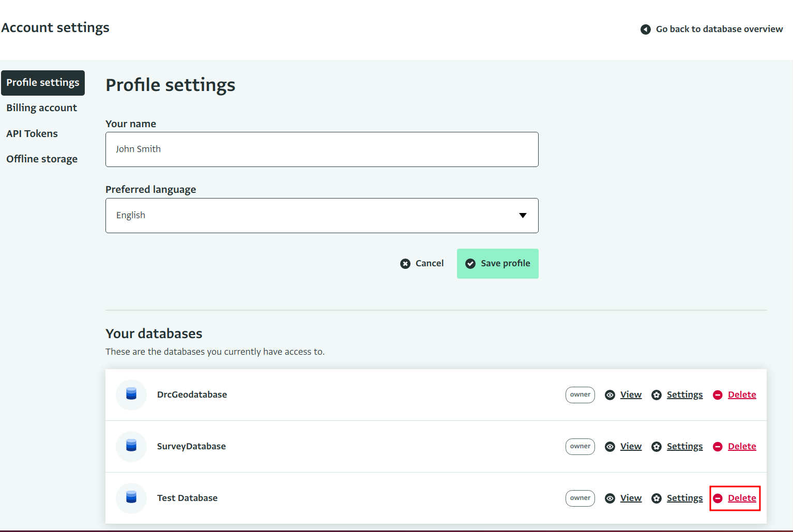
Task: Click the eye icon to view DrcGeodatabase
Action: (610, 395)
